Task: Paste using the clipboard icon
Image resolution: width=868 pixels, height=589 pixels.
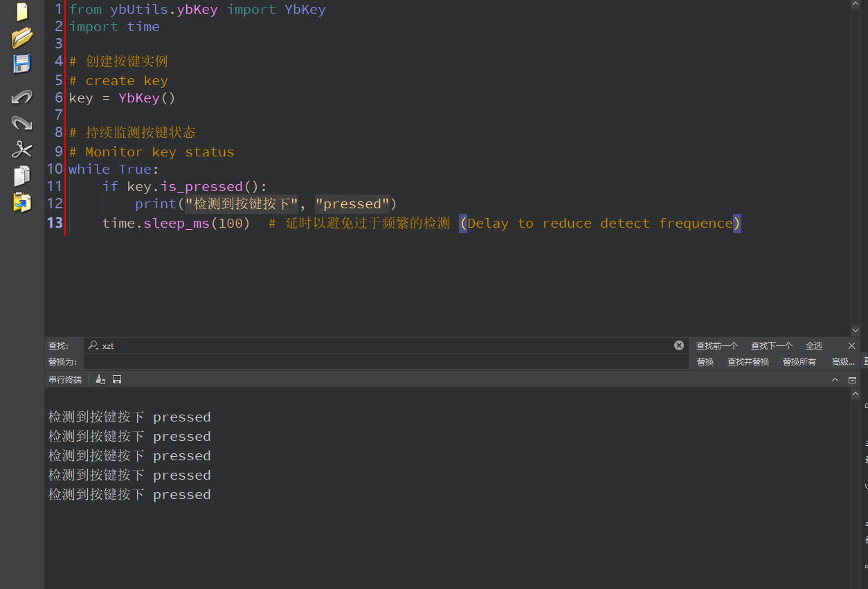Action: point(22,202)
